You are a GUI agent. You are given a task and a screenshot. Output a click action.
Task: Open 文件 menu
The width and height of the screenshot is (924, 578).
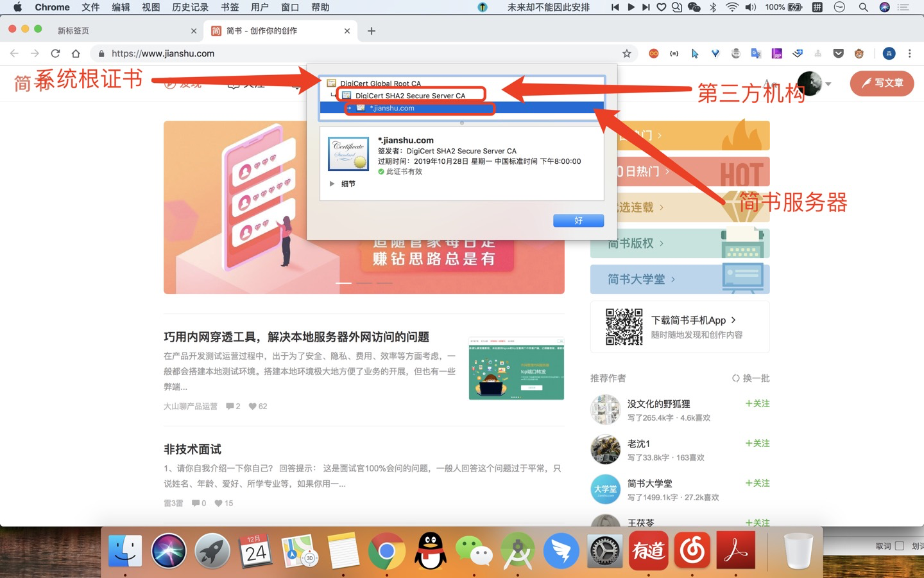[90, 7]
